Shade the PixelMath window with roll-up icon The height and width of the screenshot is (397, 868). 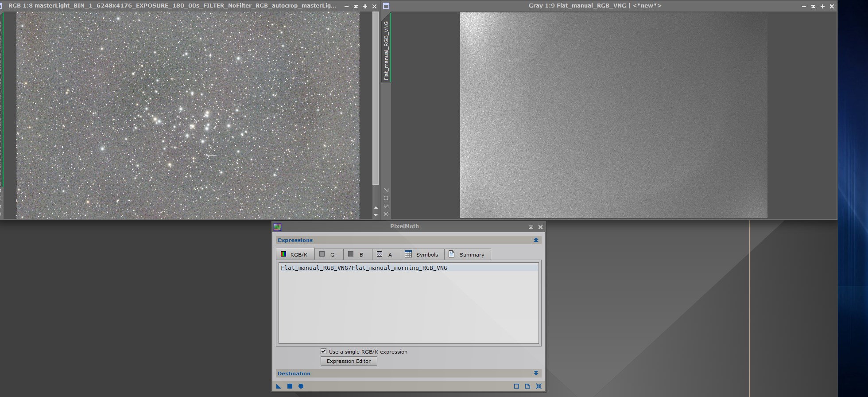(x=531, y=227)
